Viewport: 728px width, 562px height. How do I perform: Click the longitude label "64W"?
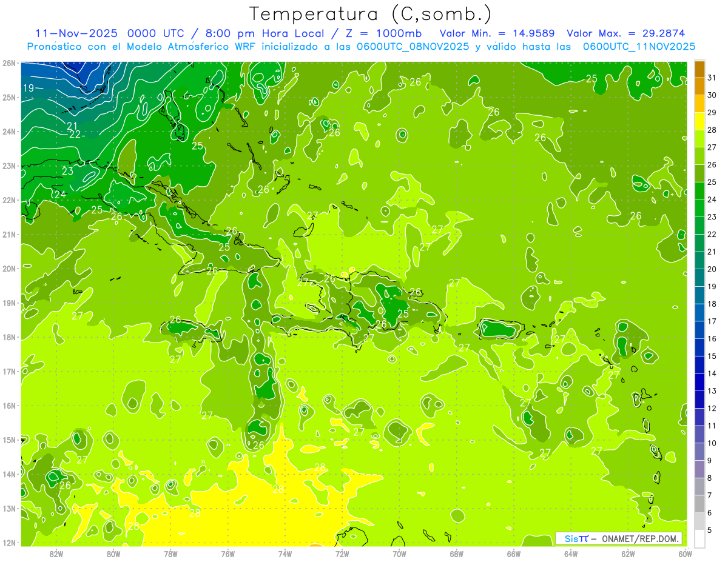(x=571, y=554)
